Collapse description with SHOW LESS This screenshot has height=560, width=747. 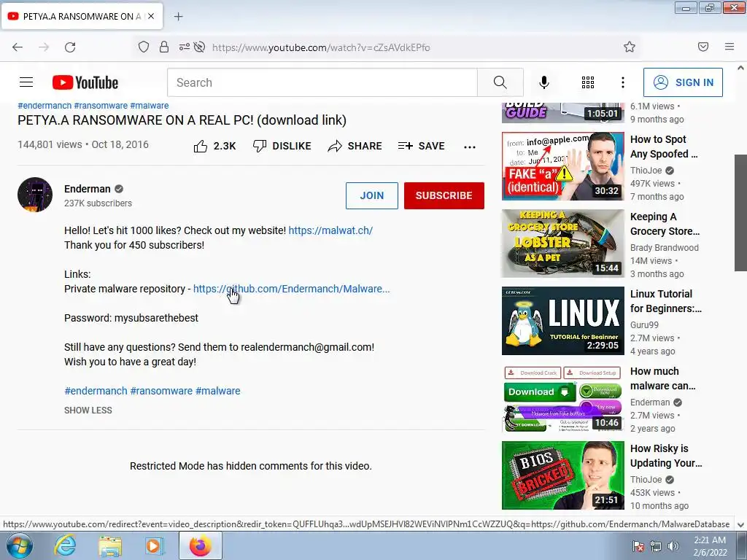point(88,411)
